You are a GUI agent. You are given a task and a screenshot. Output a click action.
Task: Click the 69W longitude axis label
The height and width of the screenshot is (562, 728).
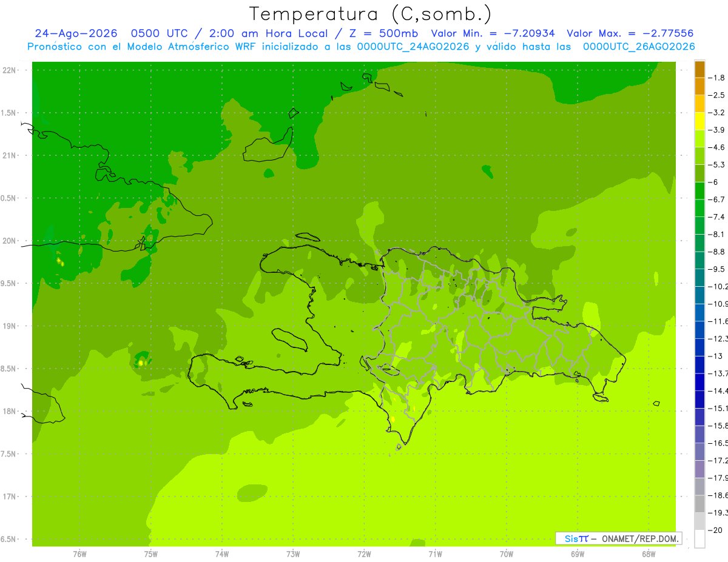578,554
